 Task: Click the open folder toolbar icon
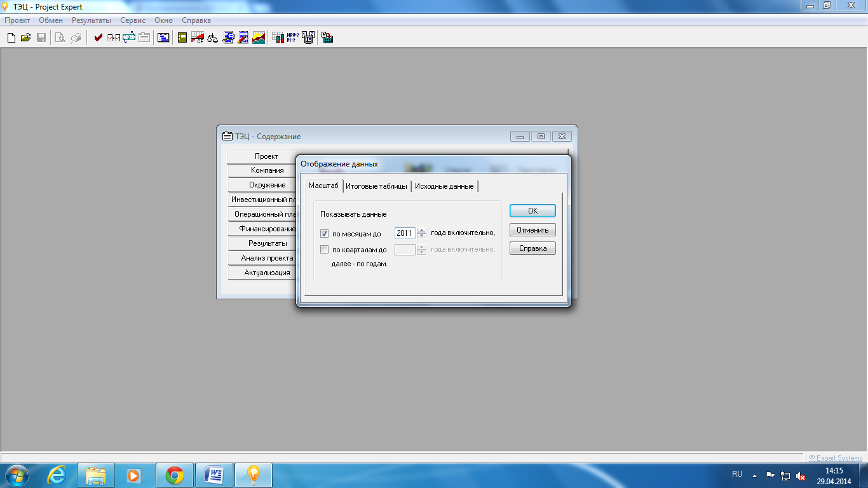click(26, 38)
